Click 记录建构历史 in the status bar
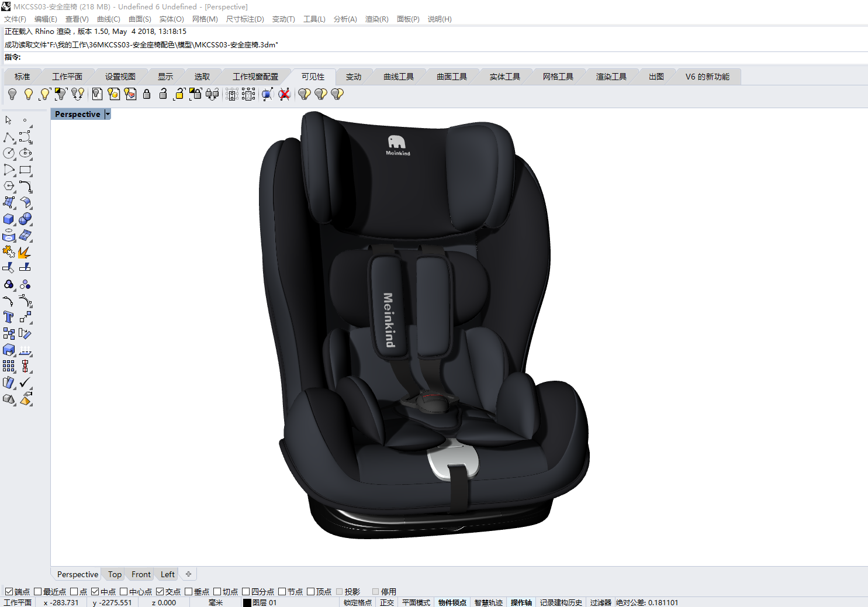 pyautogui.click(x=561, y=602)
